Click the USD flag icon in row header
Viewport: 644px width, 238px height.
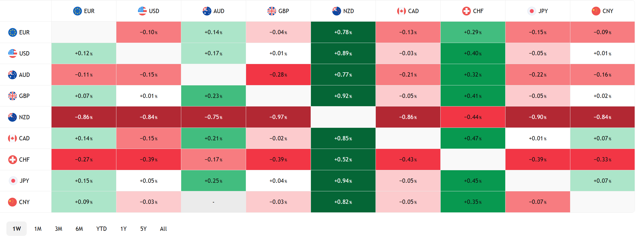pyautogui.click(x=13, y=53)
